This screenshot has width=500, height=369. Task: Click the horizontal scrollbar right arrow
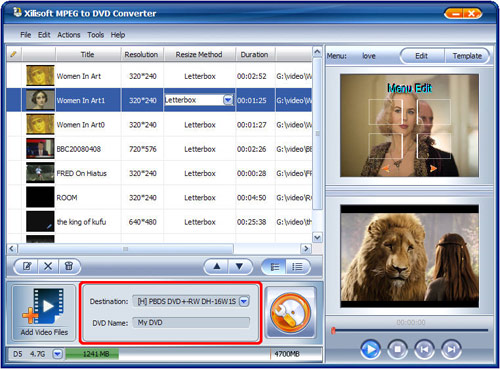pos(306,249)
